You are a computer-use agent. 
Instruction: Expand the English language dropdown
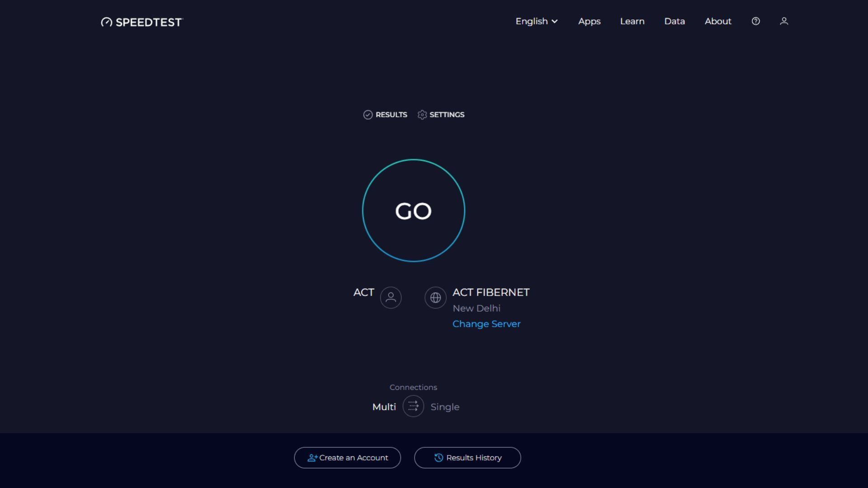[532, 21]
